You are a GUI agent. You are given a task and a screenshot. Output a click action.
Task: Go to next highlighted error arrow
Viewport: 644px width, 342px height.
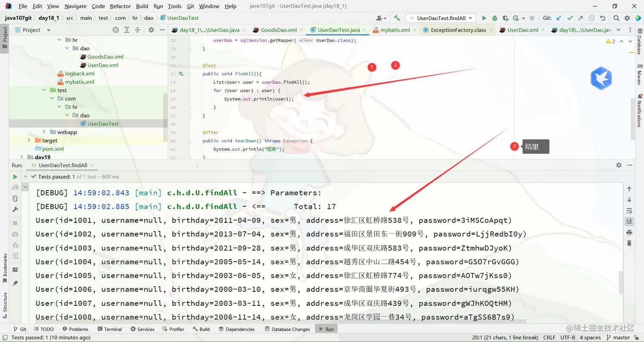click(631, 41)
